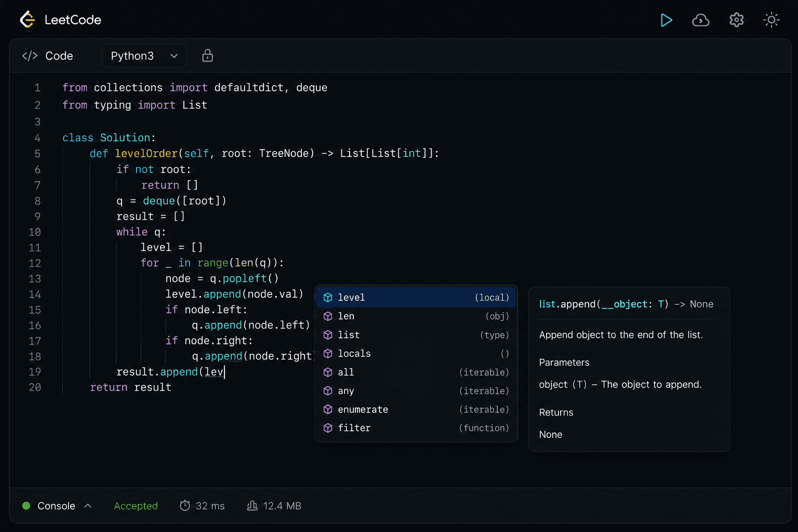Place cursor on line 20 return result
The width and height of the screenshot is (798, 532).
(x=130, y=388)
